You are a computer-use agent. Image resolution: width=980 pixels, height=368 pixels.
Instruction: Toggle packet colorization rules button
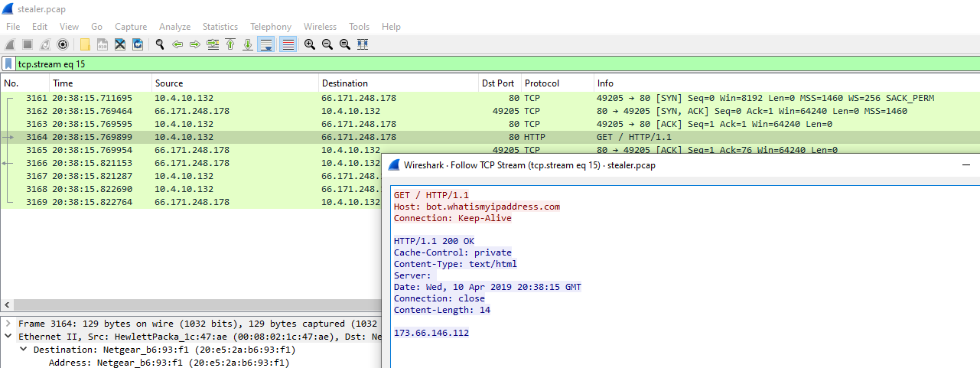tap(288, 44)
